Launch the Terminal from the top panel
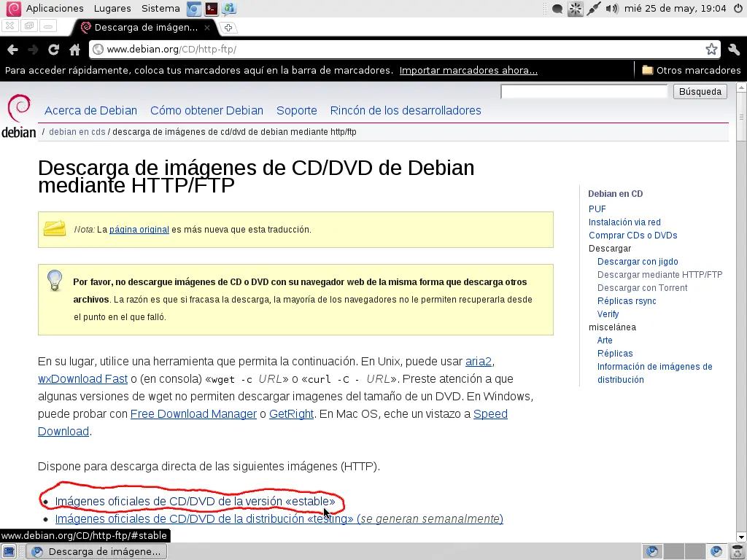The image size is (747, 560). (x=211, y=9)
